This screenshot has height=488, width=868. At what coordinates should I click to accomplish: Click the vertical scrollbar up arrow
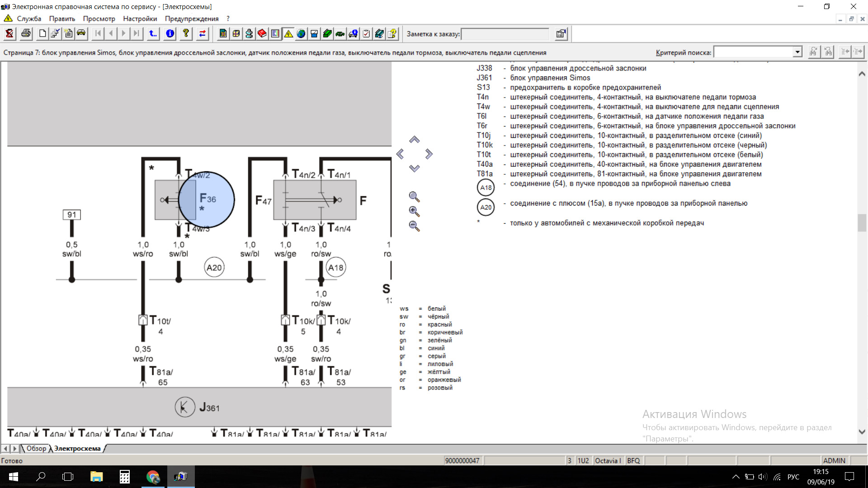point(862,74)
